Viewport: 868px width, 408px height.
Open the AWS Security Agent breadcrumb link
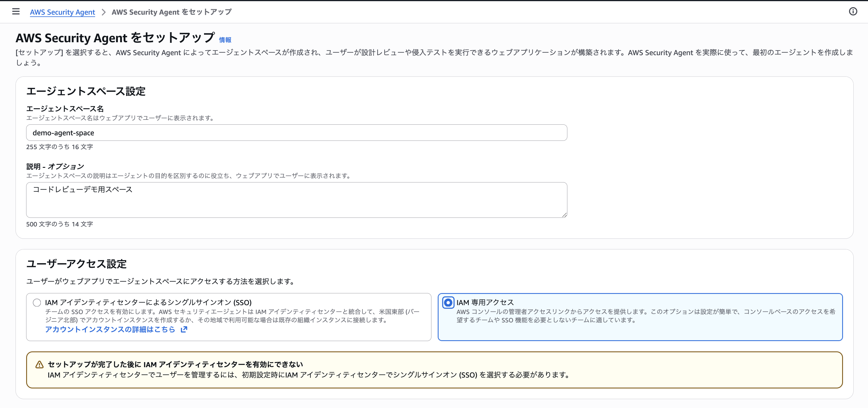[x=62, y=12]
